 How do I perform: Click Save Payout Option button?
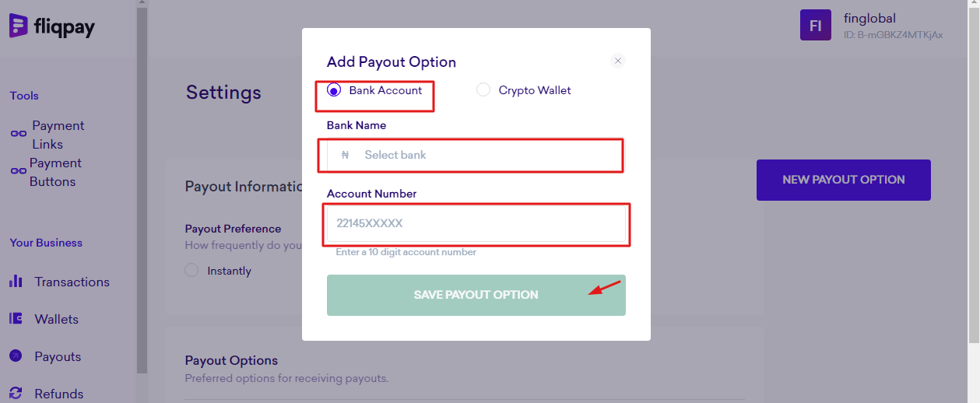(476, 295)
